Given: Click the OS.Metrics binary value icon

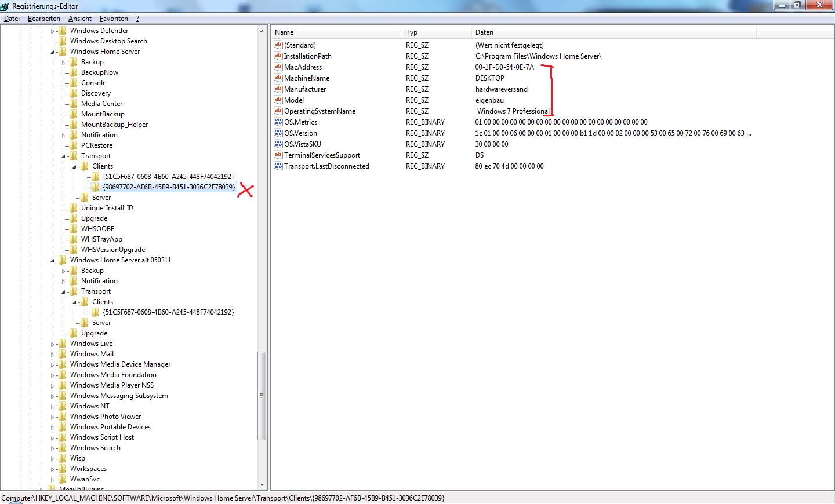Looking at the screenshot, I should point(278,122).
